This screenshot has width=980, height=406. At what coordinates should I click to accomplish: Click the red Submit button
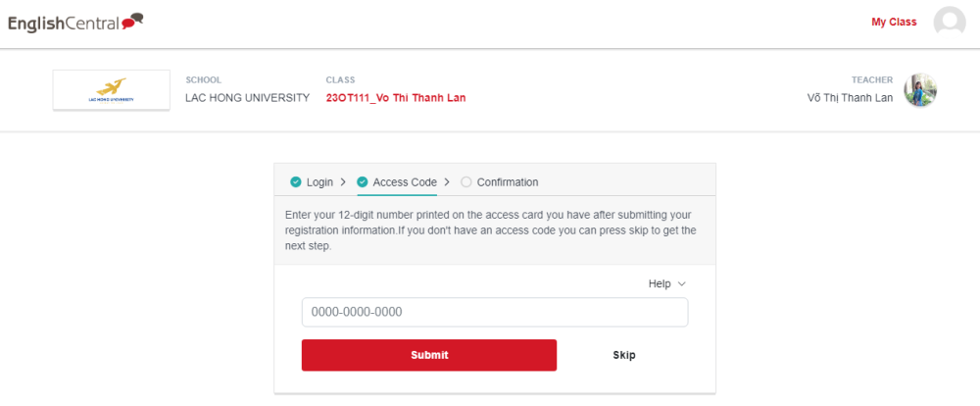point(429,355)
